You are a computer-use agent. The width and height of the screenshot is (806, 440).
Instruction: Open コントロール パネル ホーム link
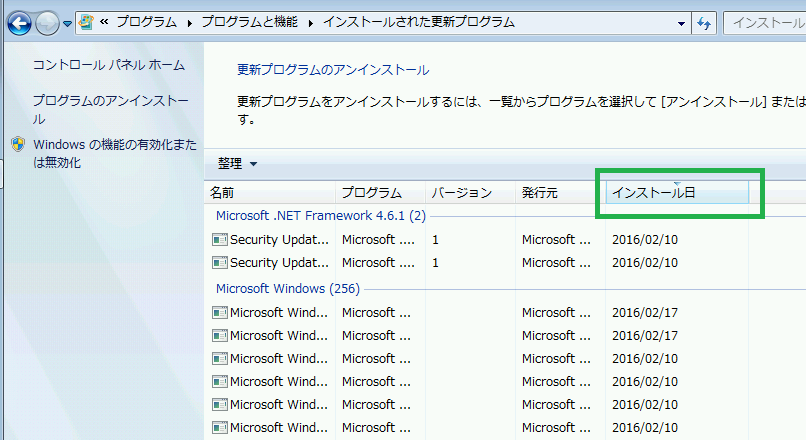coord(109,65)
